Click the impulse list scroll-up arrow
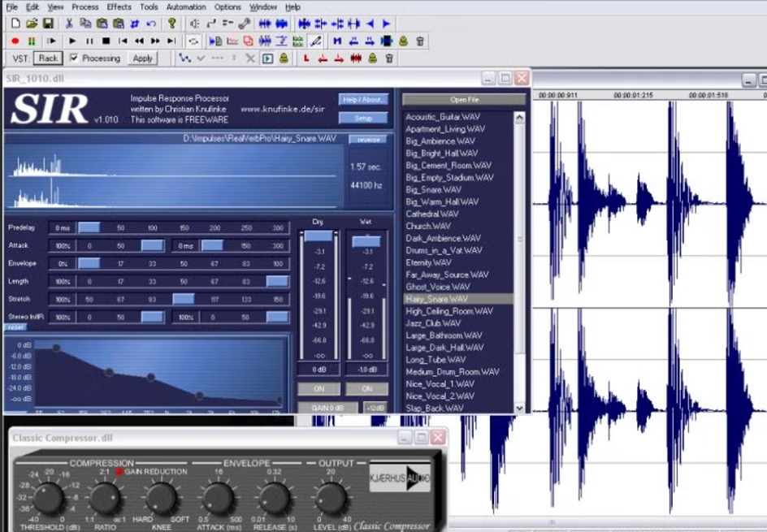 (x=519, y=117)
